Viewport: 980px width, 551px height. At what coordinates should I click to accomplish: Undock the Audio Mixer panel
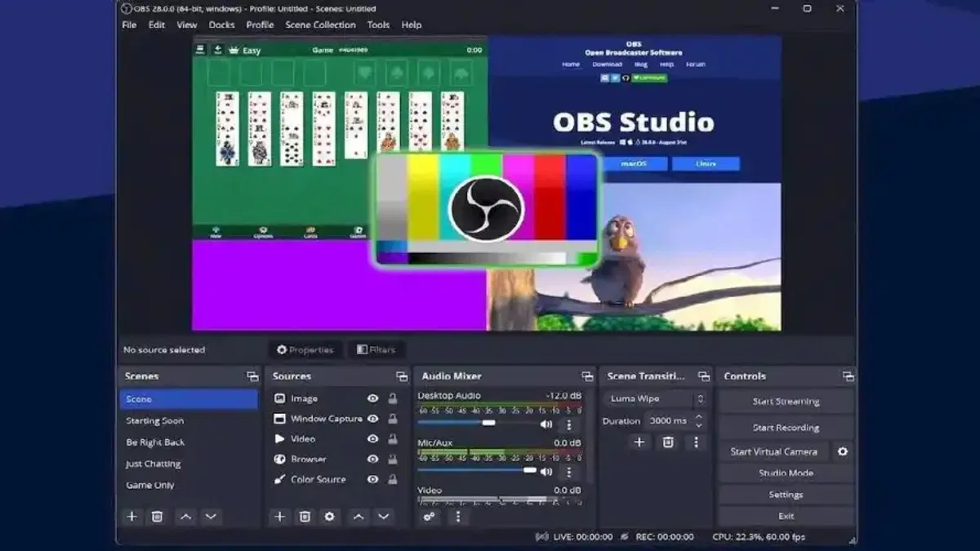[587, 376]
